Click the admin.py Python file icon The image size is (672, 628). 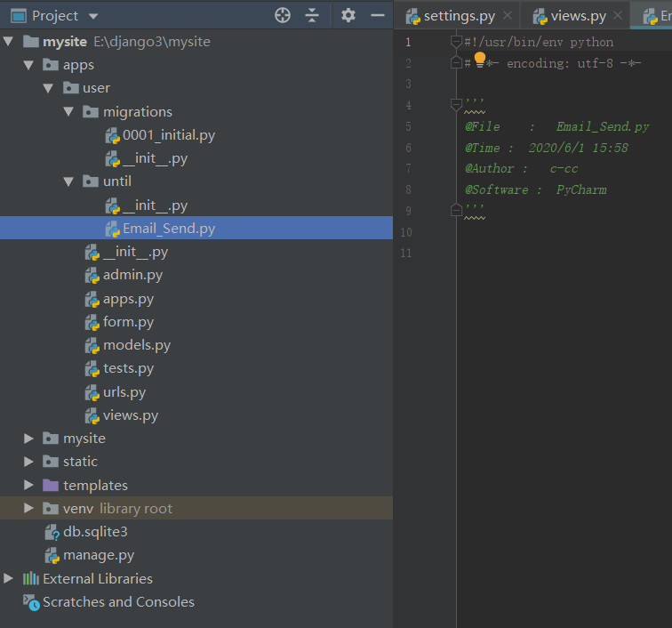coord(92,276)
